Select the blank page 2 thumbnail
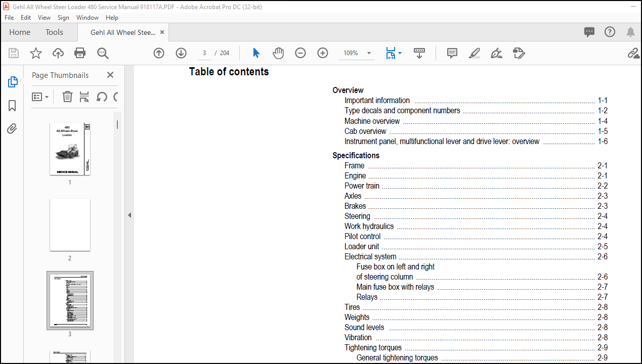This screenshot has height=364, width=642. click(70, 224)
